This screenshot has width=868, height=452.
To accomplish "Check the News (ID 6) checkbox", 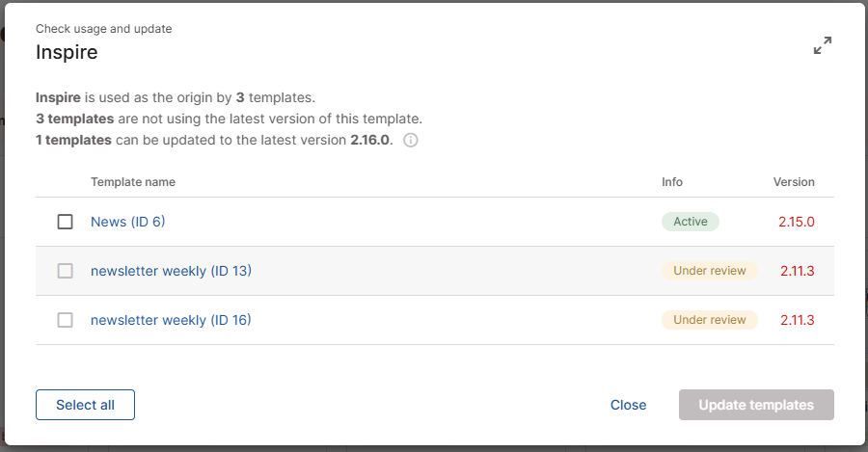I will (x=65, y=222).
